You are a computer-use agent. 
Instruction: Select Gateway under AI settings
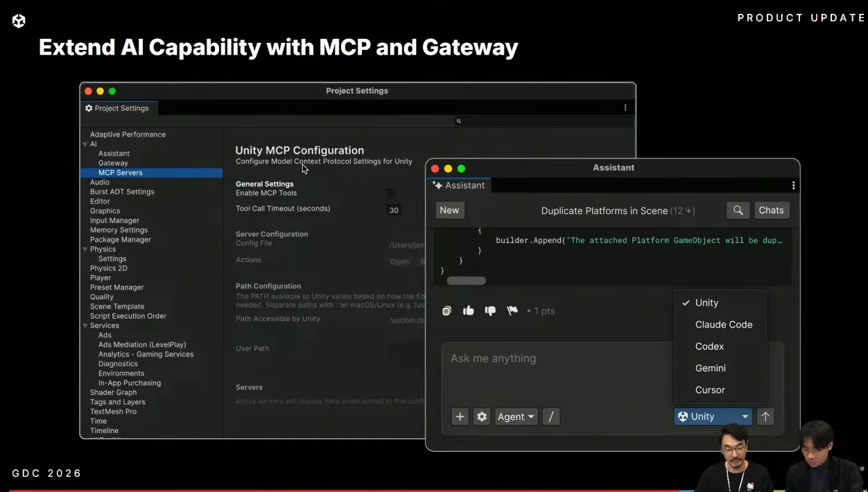113,164
